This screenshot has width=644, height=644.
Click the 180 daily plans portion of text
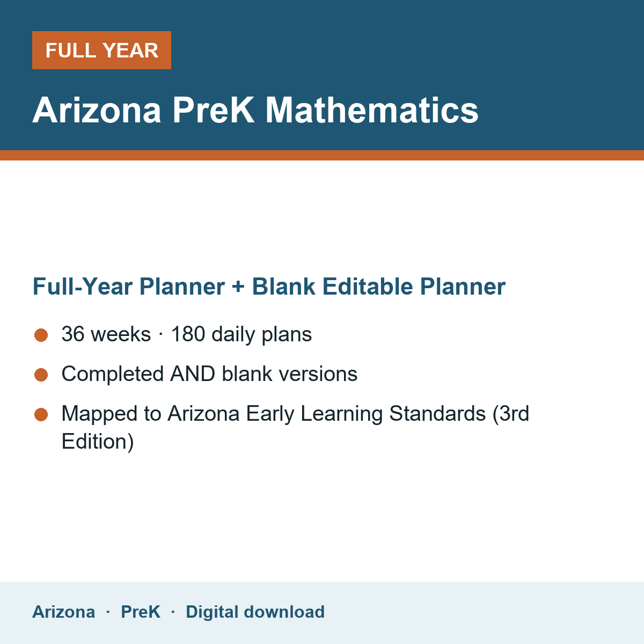tap(241, 334)
